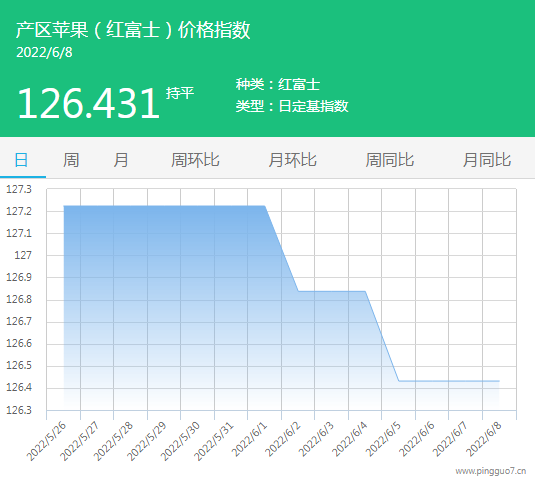Click the 2022/6/5 axis label

pyautogui.click(x=384, y=439)
